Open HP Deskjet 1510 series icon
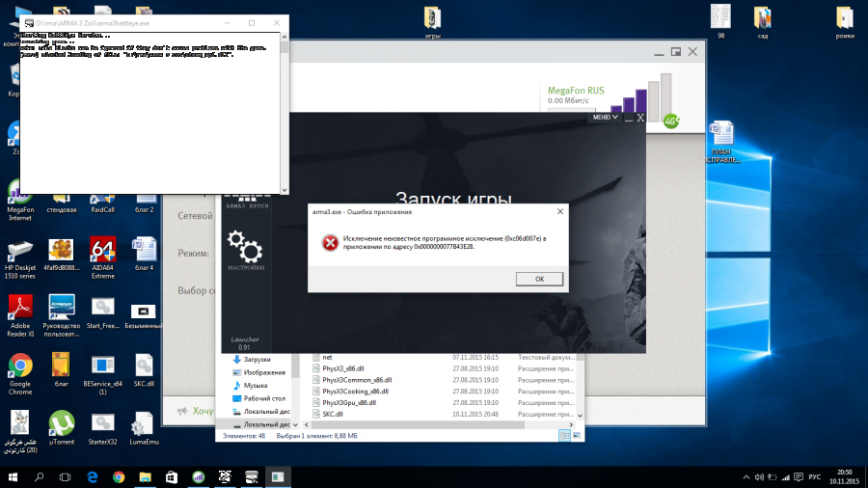Viewport: 868px width, 488px height. (20, 260)
